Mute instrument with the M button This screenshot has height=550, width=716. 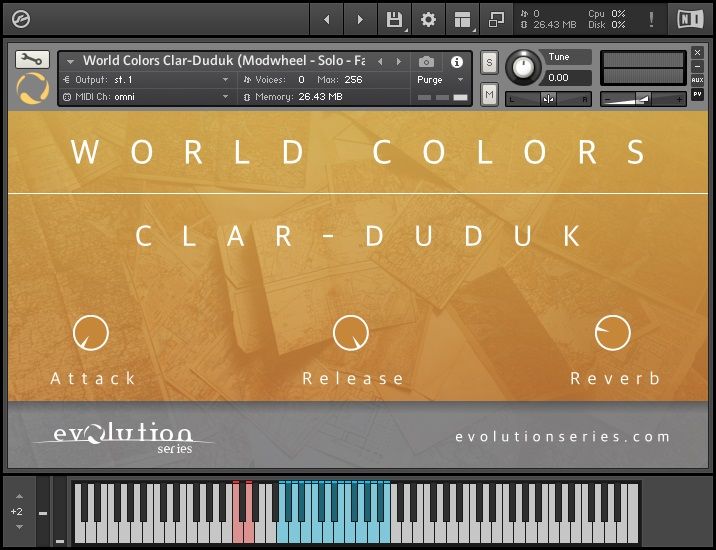coord(489,95)
